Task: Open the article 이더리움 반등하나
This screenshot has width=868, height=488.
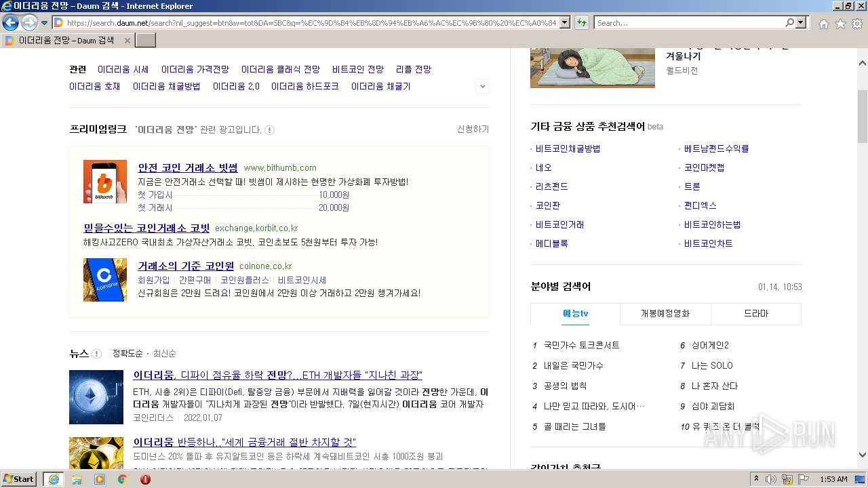Action: [x=244, y=442]
